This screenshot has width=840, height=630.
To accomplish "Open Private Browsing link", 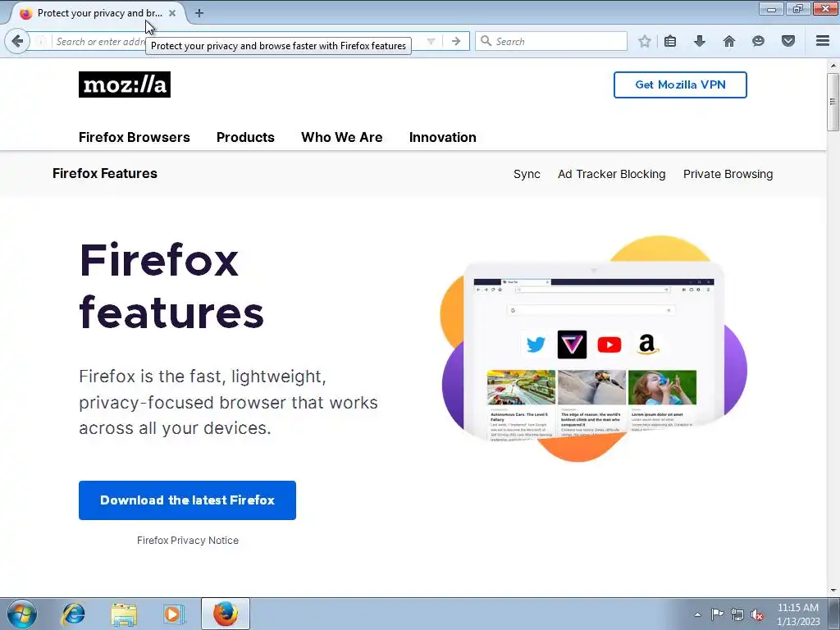I will (x=728, y=174).
